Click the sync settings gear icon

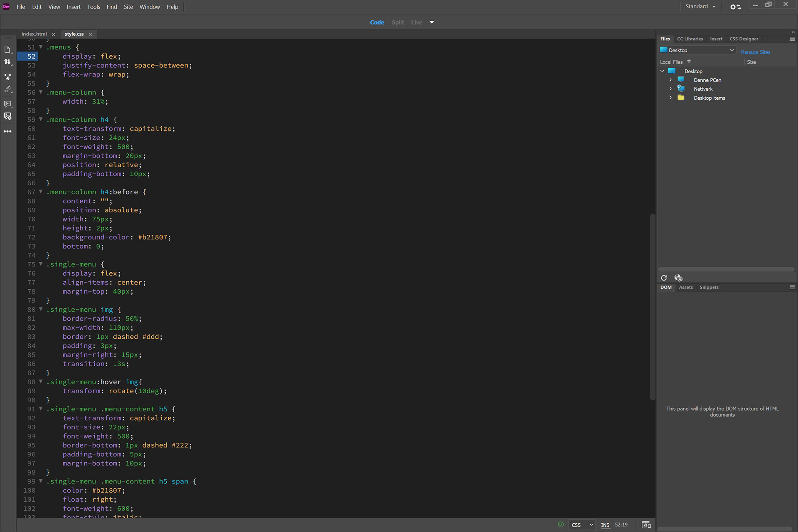tap(736, 7)
